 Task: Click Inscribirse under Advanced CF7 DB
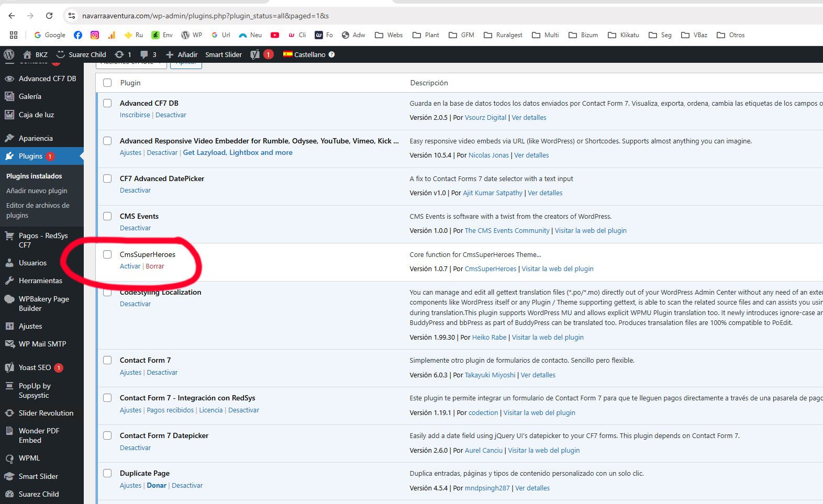click(x=135, y=115)
